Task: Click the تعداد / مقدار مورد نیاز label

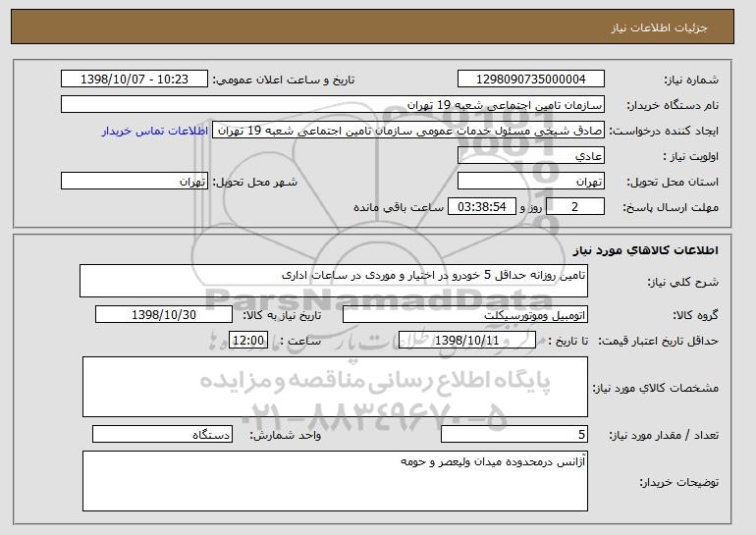Action: point(664,435)
